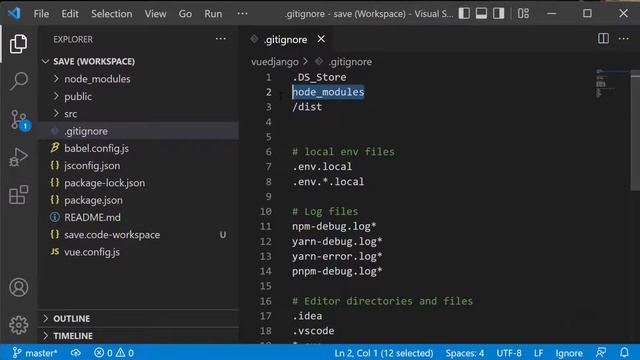Open Run and Debug view
The height and width of the screenshot is (360, 640).
click(18, 157)
